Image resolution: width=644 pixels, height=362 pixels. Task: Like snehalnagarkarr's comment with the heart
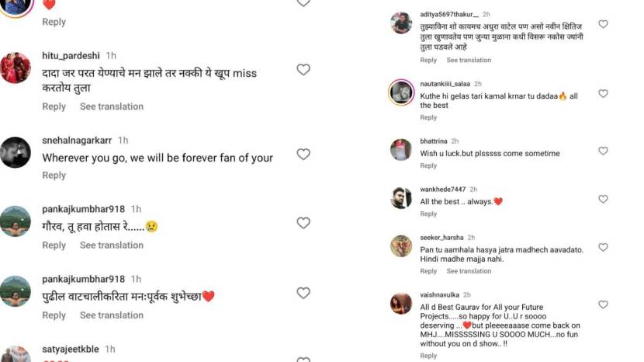pos(303,154)
